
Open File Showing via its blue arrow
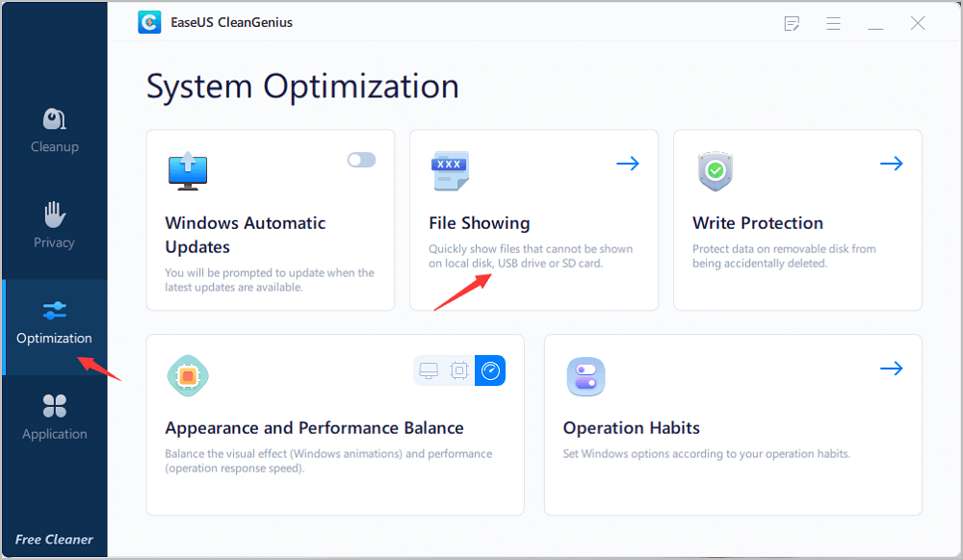627,164
